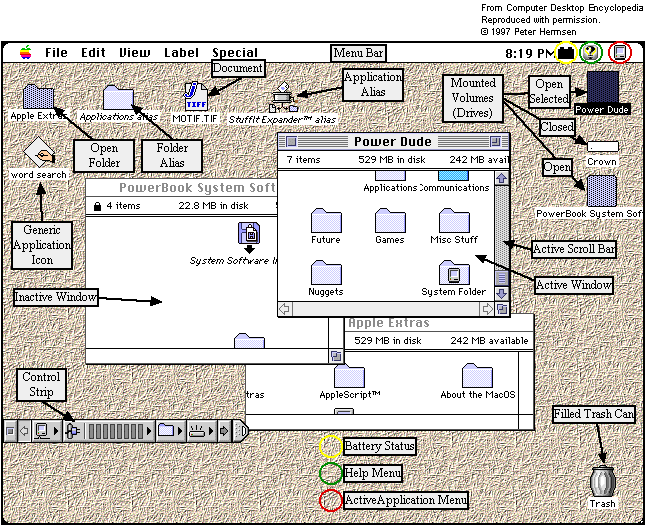Image resolution: width=647 pixels, height=527 pixels.
Task: Click the power plug icon in Control Strip
Action: click(x=73, y=431)
